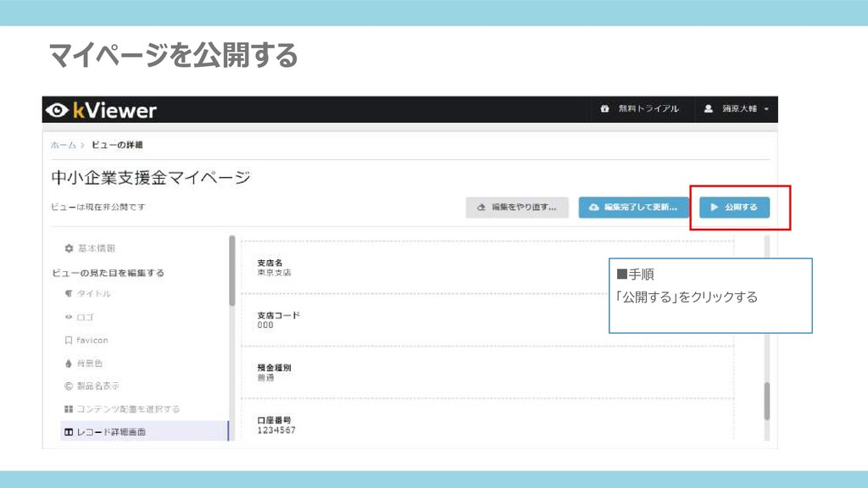The image size is (868, 488).
Task: Click the droplet icon beside 背景色
Action: pos(69,363)
